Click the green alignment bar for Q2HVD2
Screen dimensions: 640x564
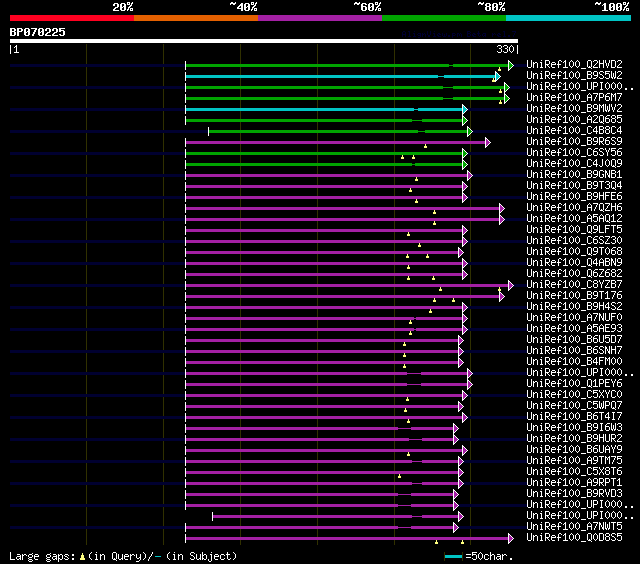[347, 65]
